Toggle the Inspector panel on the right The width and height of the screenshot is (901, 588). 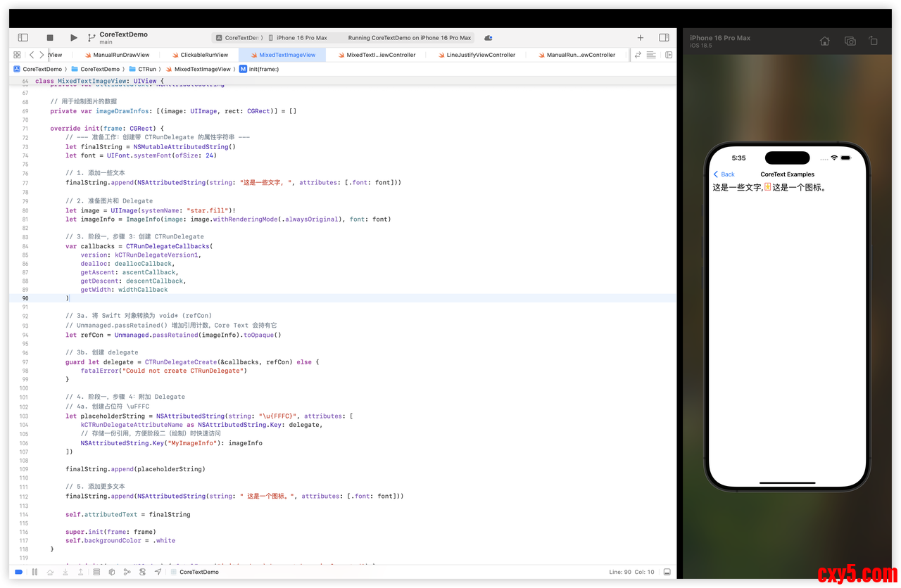click(x=663, y=38)
